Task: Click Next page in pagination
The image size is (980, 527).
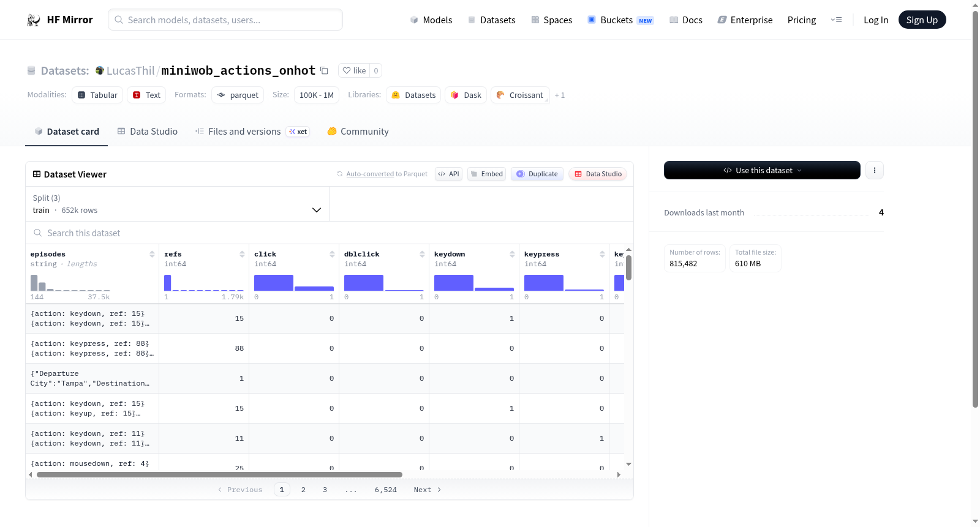Action: [427, 490]
